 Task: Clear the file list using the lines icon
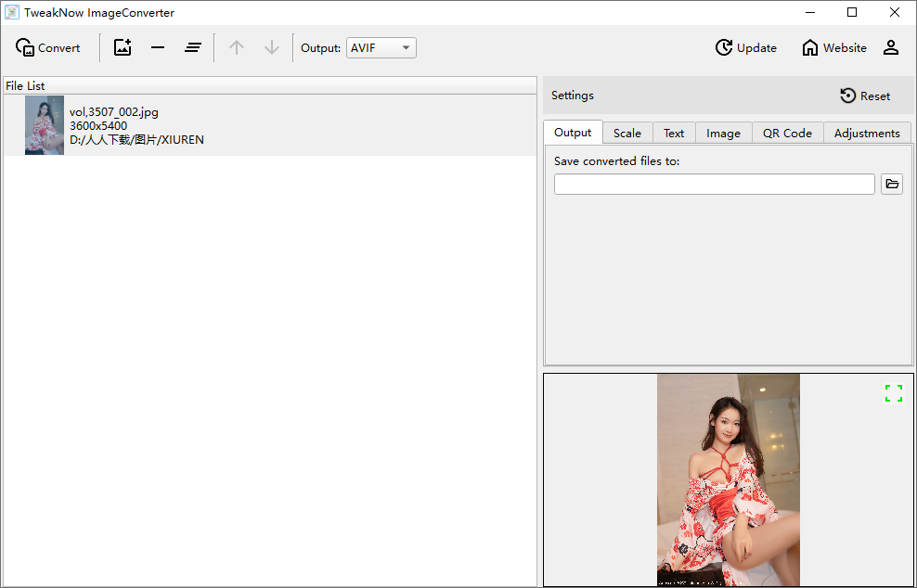point(193,48)
